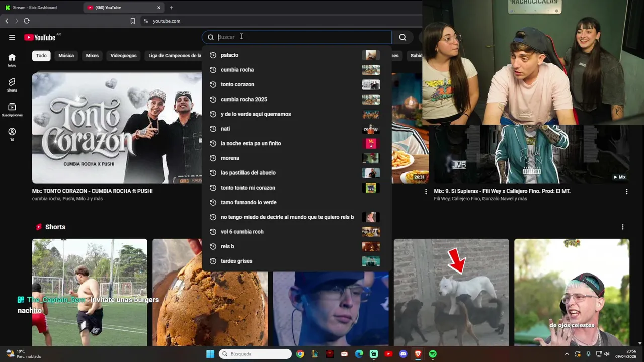Image resolution: width=644 pixels, height=362 pixels.
Task: Choose 'y de lo verde aqui quemamos'
Action: coord(297,114)
